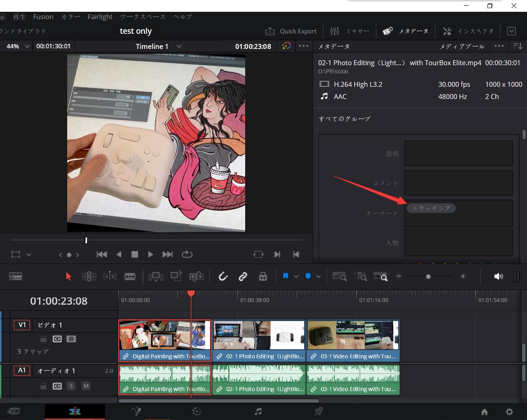Open the flag color dropdown
Screen dimensions: 527x420
296,277
